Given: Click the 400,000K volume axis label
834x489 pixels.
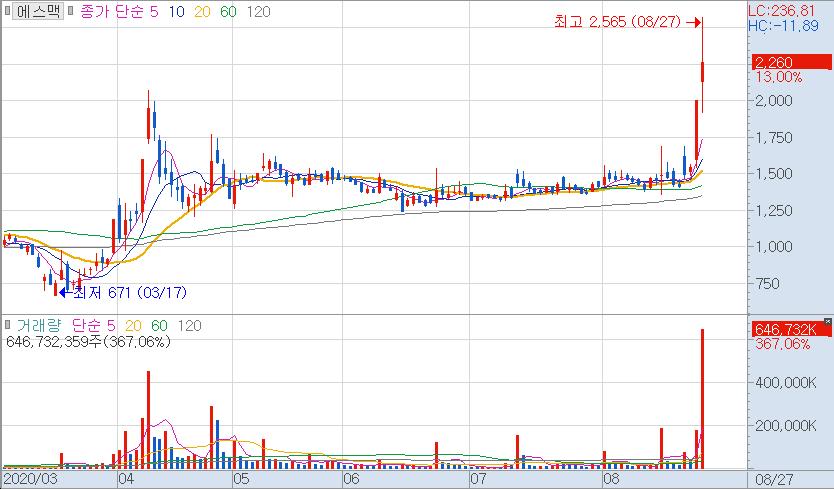Looking at the screenshot, I should coord(786,382).
